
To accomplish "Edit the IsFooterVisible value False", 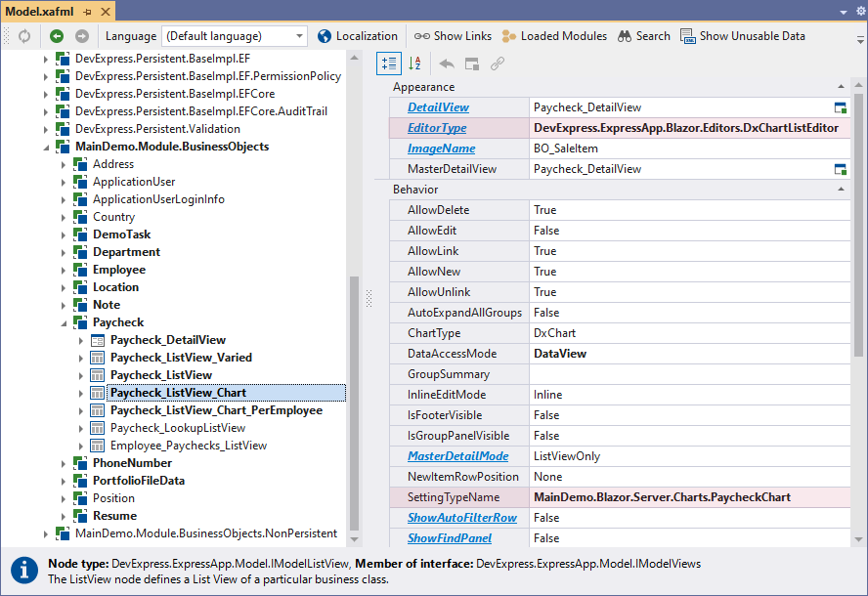I will click(x=690, y=415).
